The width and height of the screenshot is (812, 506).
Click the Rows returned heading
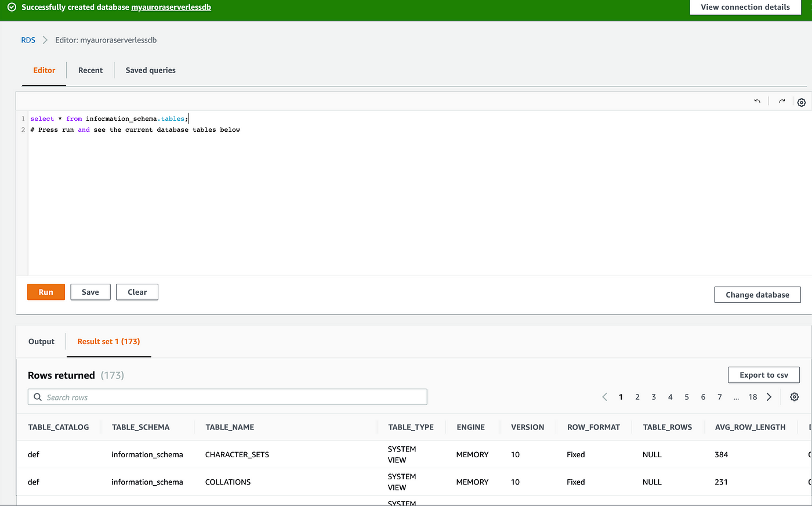tap(61, 375)
